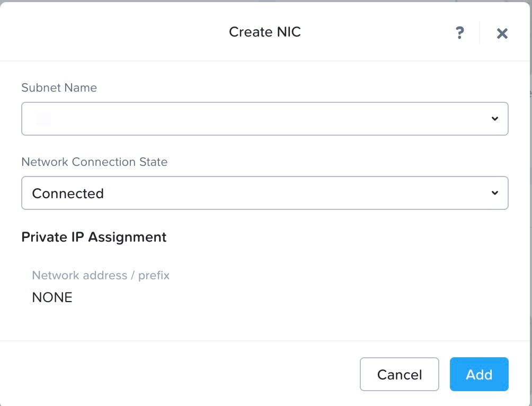Open the Subnet Name dropdown
The width and height of the screenshot is (532, 406).
[x=265, y=119]
